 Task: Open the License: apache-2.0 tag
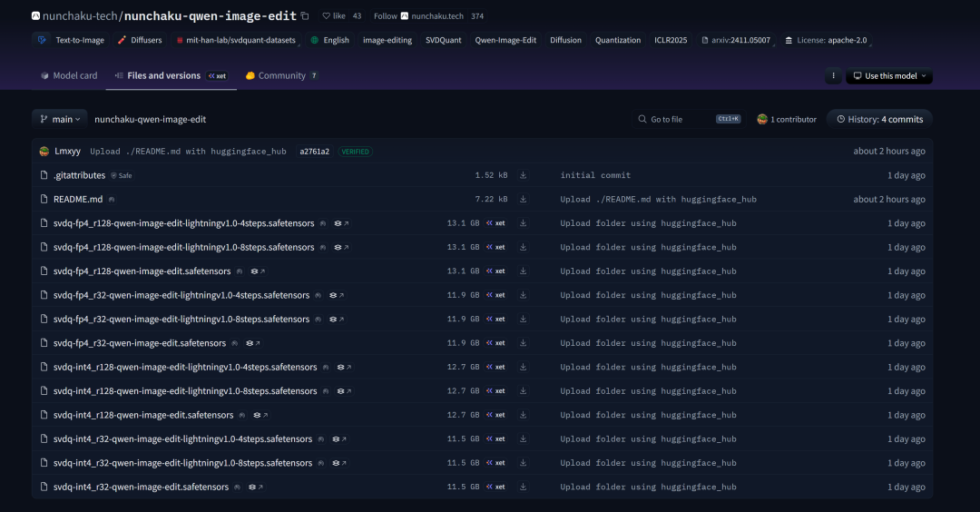[x=826, y=40]
